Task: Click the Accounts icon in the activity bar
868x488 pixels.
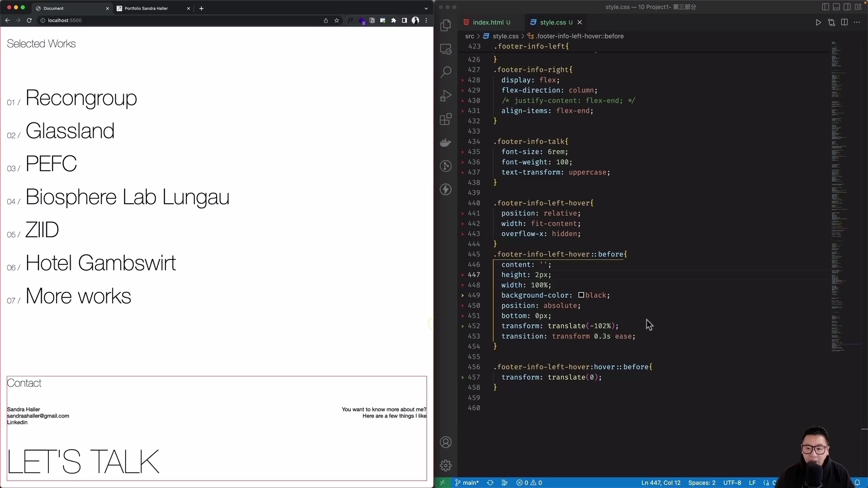Action: [446, 442]
